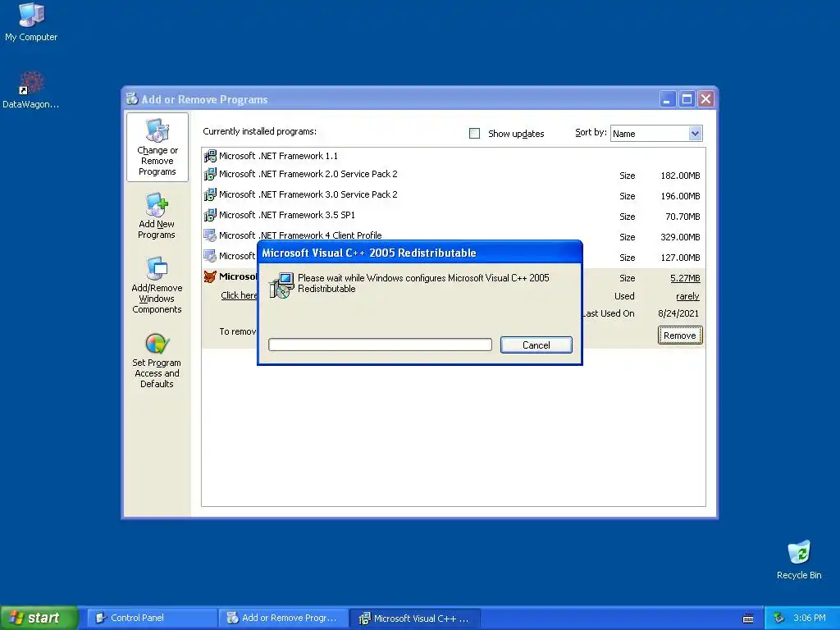Click the .NET Framework 1.1 program icon
This screenshot has height=630, width=840.
pyautogui.click(x=210, y=156)
